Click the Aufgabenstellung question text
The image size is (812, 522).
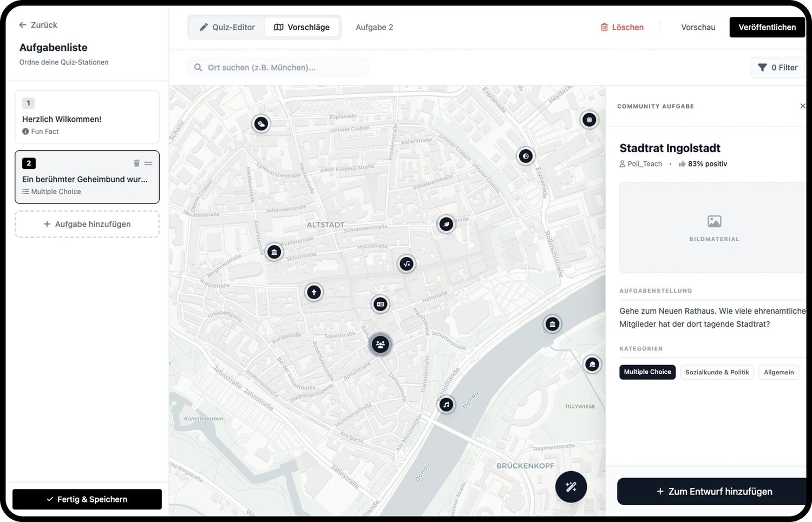point(712,318)
